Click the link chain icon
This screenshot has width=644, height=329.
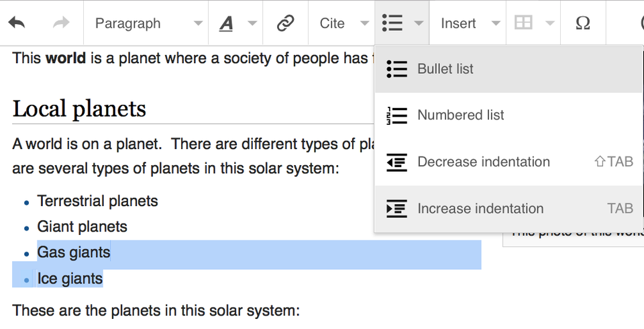tap(286, 23)
